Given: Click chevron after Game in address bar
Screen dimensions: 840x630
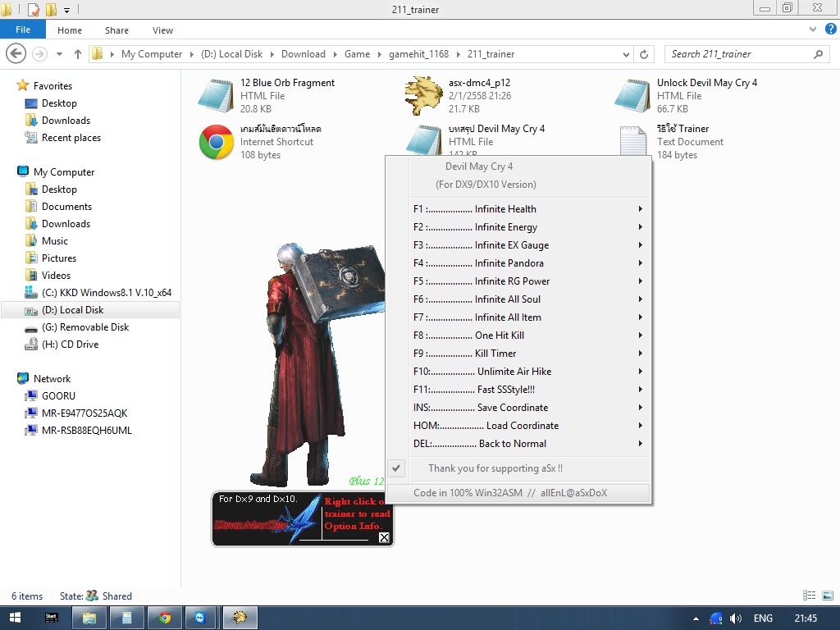Looking at the screenshot, I should coord(379,54).
